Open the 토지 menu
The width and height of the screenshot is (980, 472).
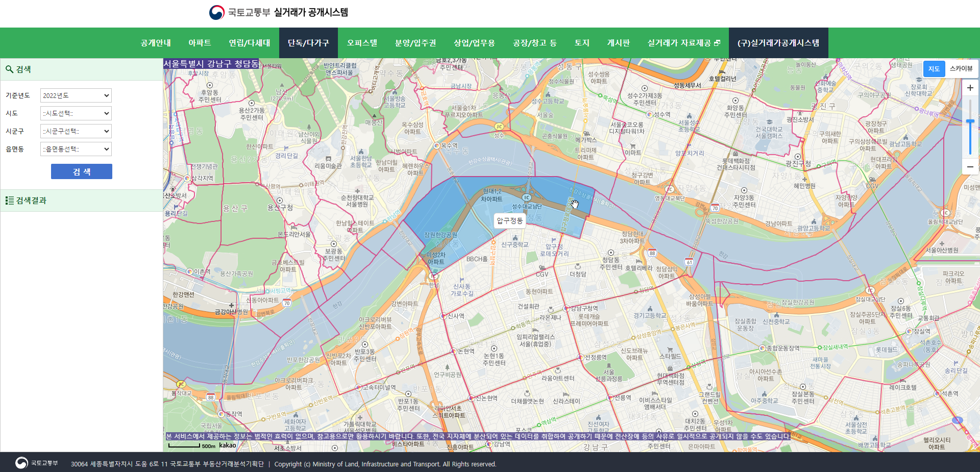pyautogui.click(x=582, y=43)
